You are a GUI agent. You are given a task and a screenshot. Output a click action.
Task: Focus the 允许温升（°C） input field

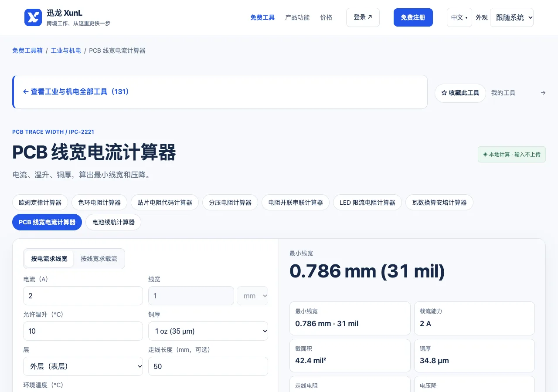pyautogui.click(x=83, y=331)
